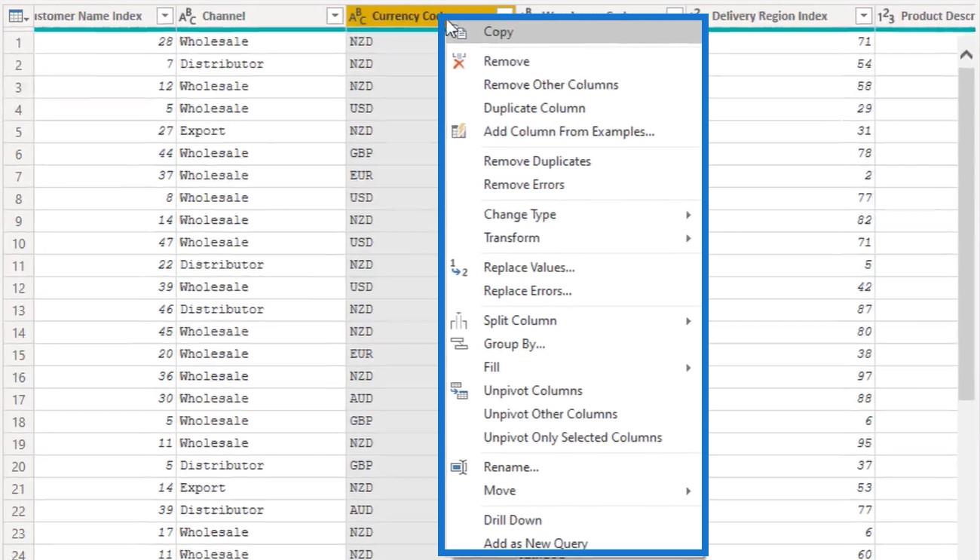Click Customer Name Index 47 in row 10
Screen dimensions: 980x560
click(x=105, y=243)
